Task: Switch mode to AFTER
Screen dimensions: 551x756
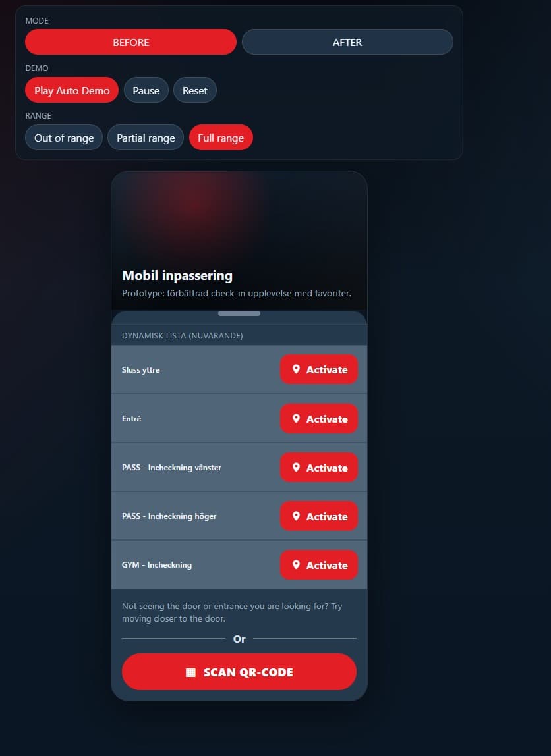Action: pyautogui.click(x=347, y=42)
